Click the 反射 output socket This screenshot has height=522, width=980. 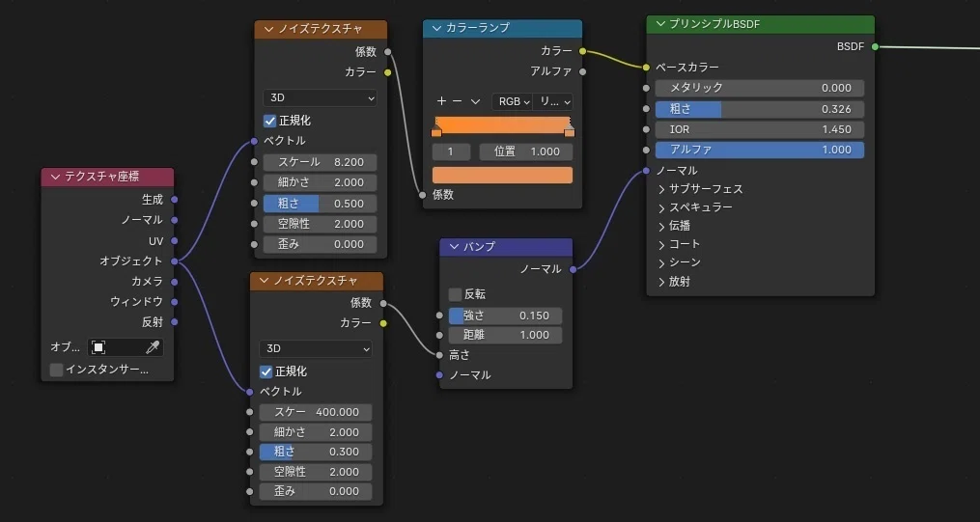point(175,322)
